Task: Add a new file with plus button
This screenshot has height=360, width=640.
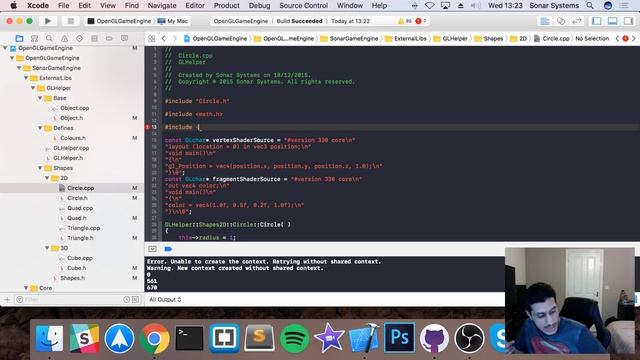Action: point(7,300)
